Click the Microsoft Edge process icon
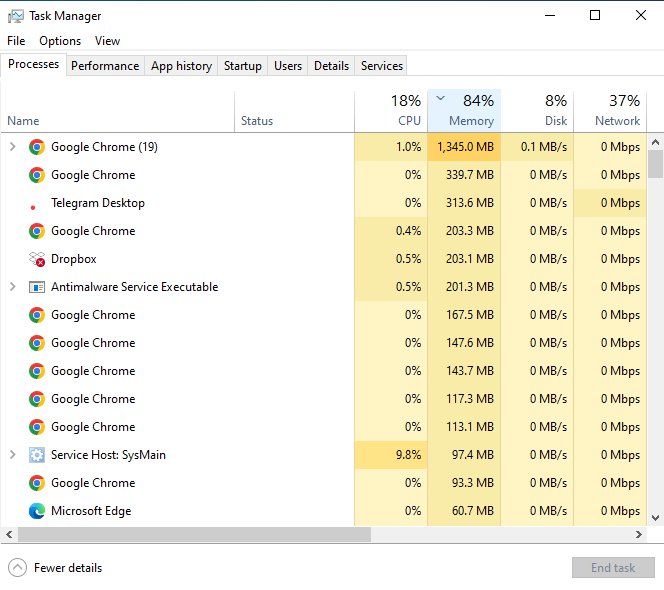The height and width of the screenshot is (590, 664). click(x=36, y=511)
